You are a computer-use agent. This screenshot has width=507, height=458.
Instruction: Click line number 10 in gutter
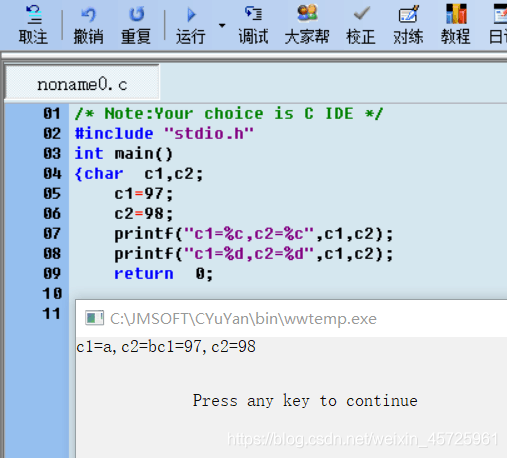click(52, 294)
